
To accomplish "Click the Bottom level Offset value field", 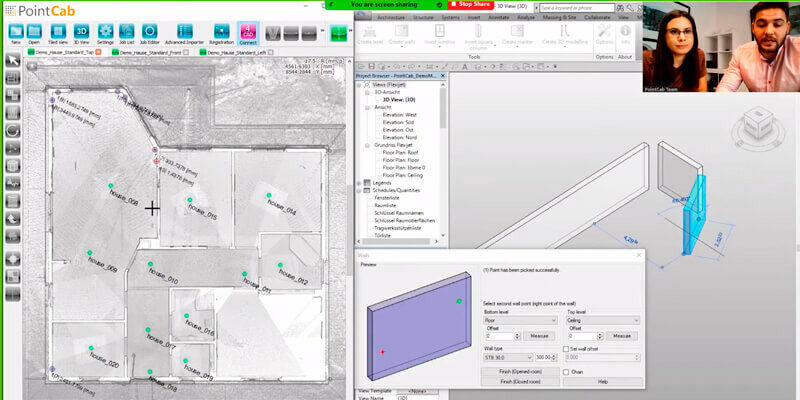I will click(x=499, y=336).
